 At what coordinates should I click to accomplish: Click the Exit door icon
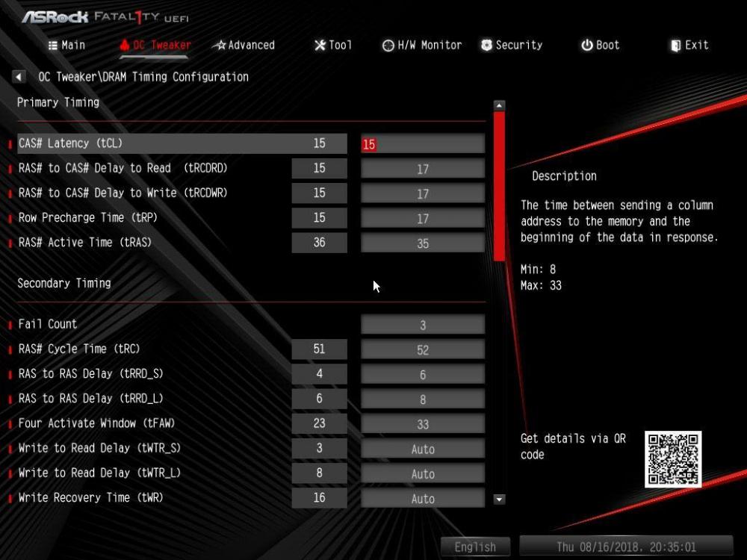(675, 45)
